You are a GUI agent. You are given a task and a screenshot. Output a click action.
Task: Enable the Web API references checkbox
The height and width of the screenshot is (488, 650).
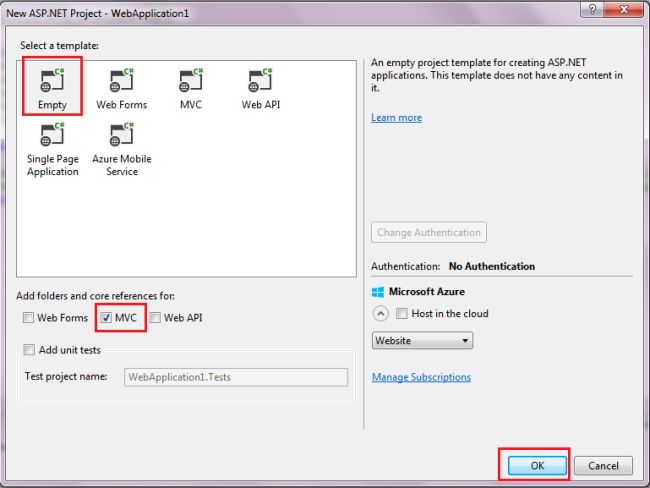[155, 318]
